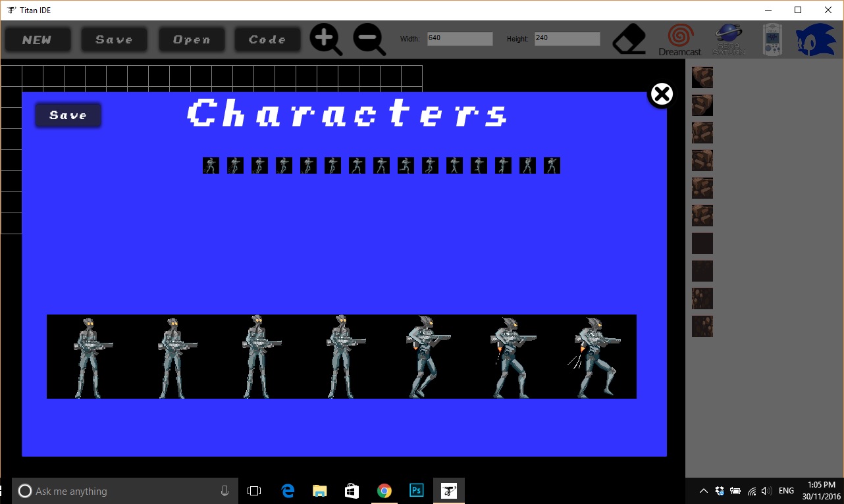Open the volume speaker tray icon
The height and width of the screenshot is (504, 844).
766,491
